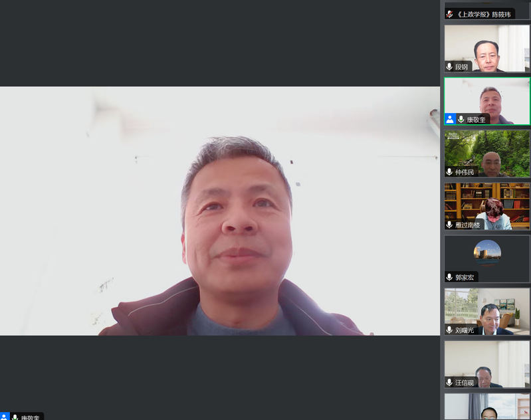Click the large active speaker video
Image resolution: width=531 pixels, height=420 pixels.
219,211
